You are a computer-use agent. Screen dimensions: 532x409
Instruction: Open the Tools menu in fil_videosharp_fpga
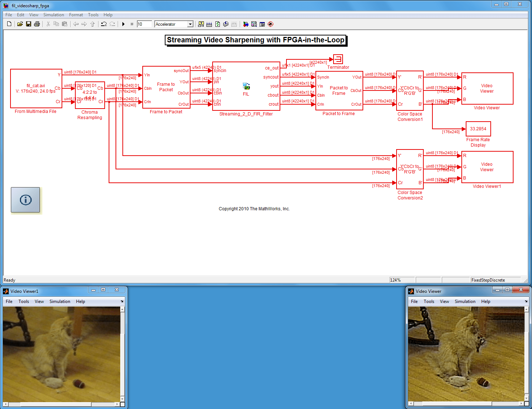pyautogui.click(x=93, y=15)
